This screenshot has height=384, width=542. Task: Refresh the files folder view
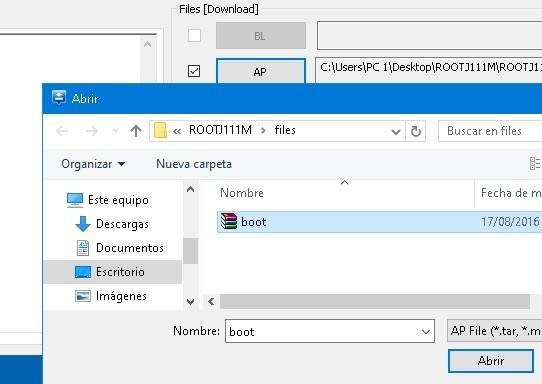click(x=416, y=131)
